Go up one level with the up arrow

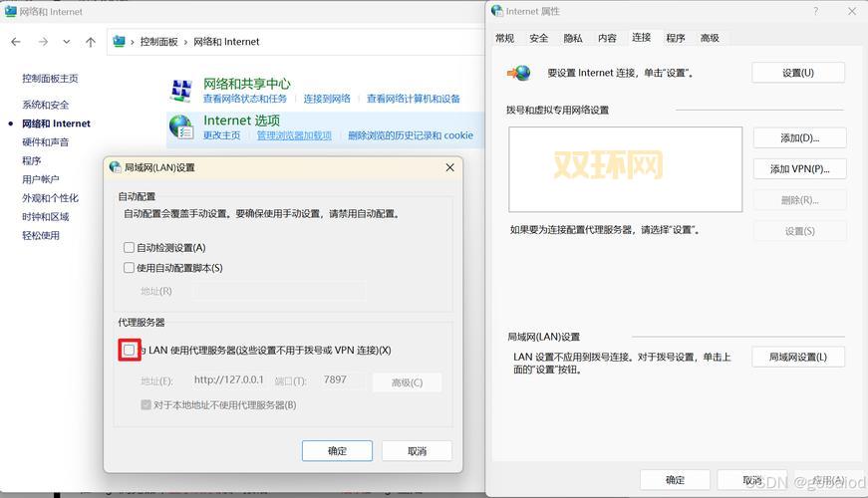[x=91, y=42]
